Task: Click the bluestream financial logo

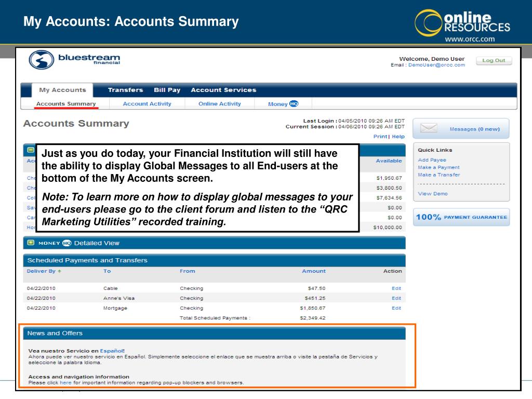Action: pyautogui.click(x=75, y=60)
